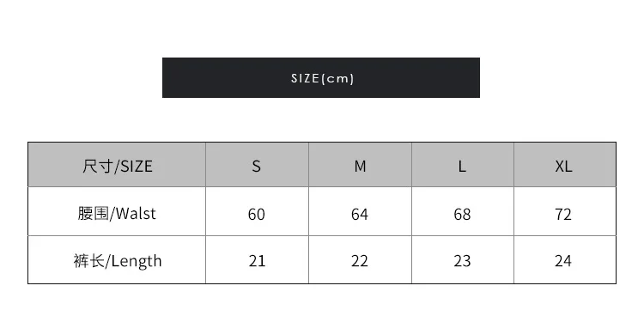Click waist value 72 for size XL

coord(563,215)
